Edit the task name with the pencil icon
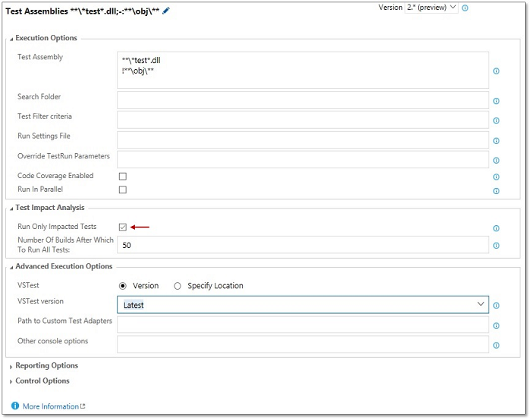The image size is (531, 420). [x=166, y=11]
